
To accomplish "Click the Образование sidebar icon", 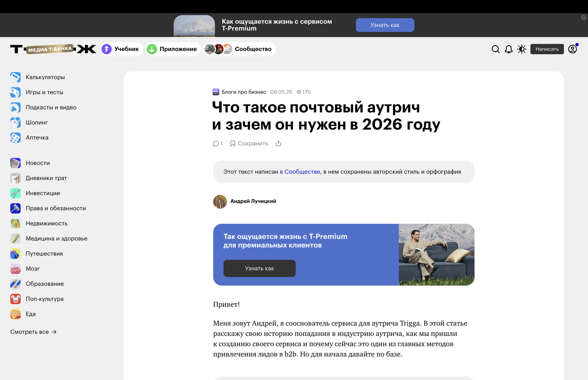I will 15,283.
